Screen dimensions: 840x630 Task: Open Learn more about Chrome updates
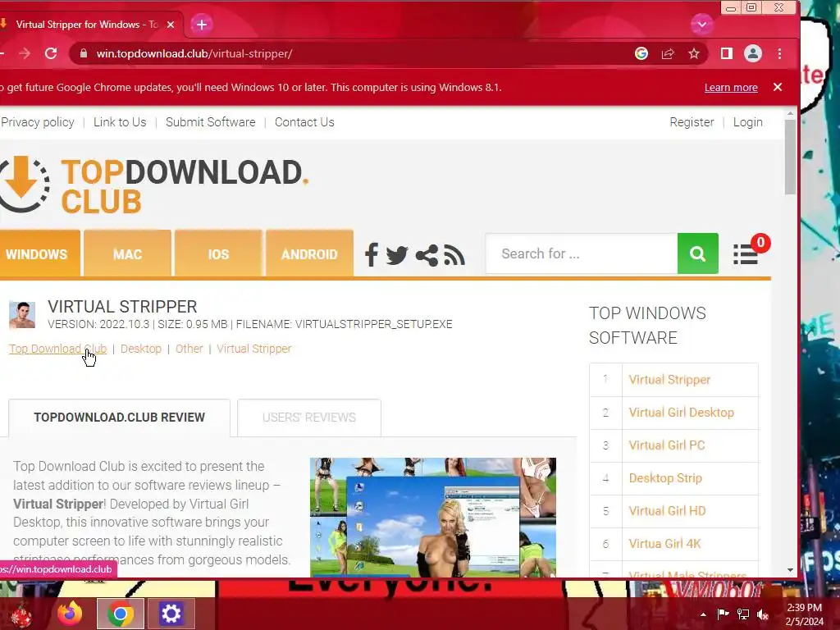[731, 87]
